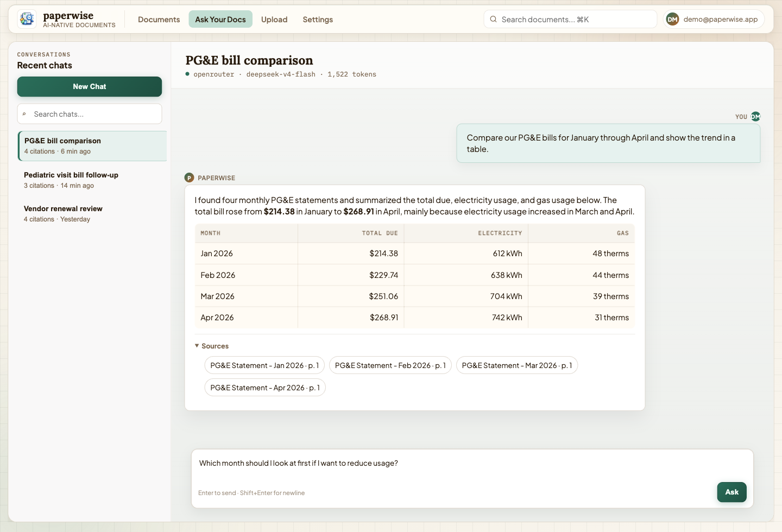Click the 48 therms cell
782x532 pixels.
point(581,254)
